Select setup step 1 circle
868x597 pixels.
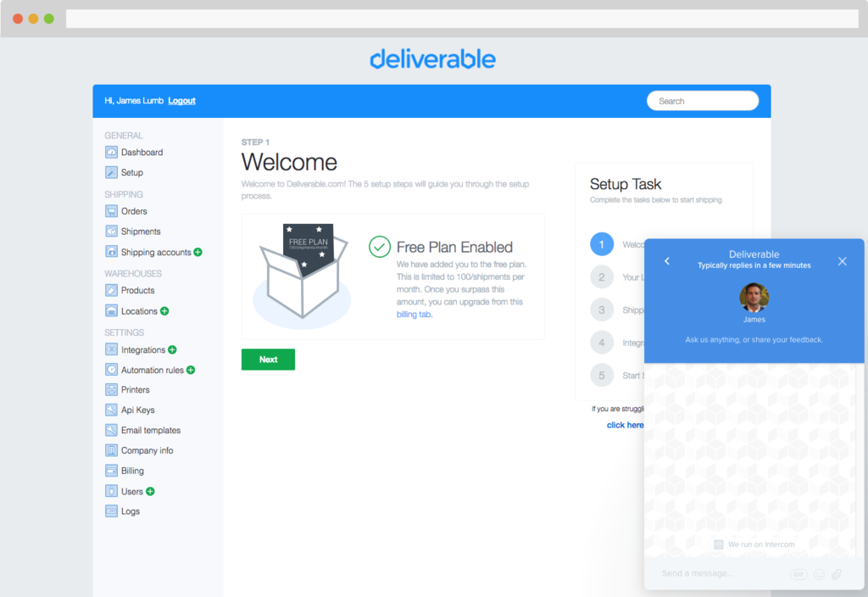coord(602,244)
